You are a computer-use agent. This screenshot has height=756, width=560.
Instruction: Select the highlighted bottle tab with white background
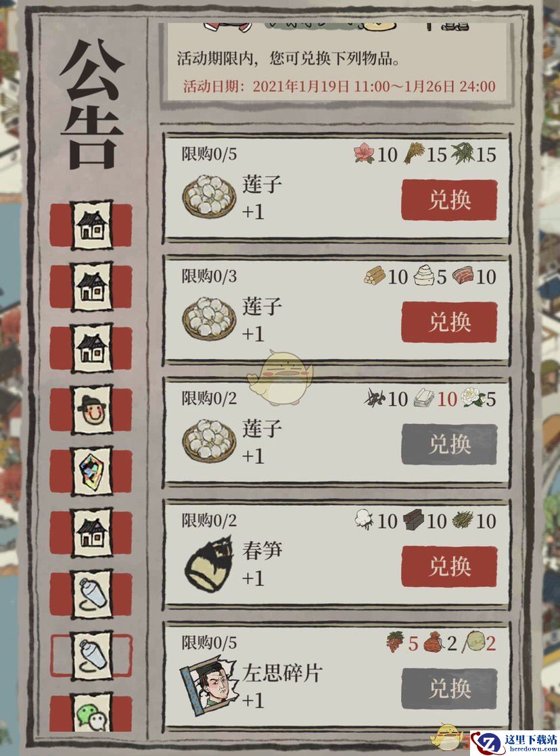[92, 655]
